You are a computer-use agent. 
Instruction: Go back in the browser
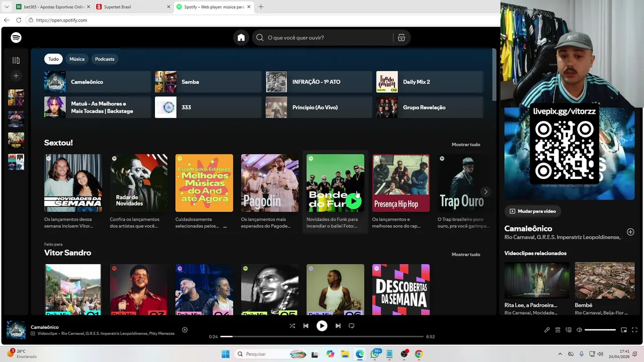(7, 20)
